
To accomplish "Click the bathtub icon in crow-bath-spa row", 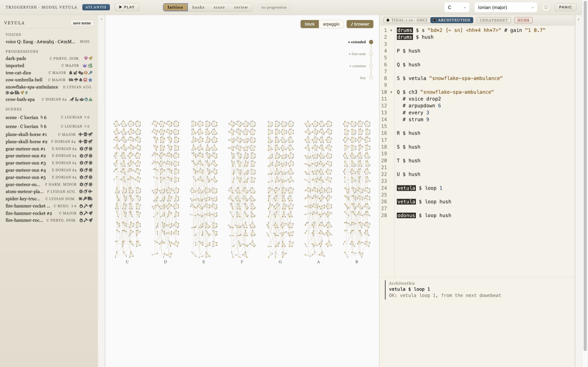I will pos(76,100).
